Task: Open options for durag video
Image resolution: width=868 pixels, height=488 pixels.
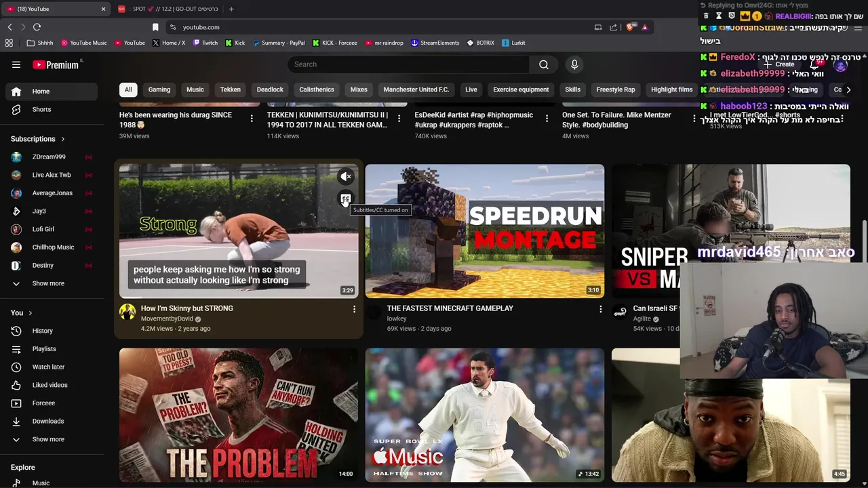Action: tap(252, 119)
